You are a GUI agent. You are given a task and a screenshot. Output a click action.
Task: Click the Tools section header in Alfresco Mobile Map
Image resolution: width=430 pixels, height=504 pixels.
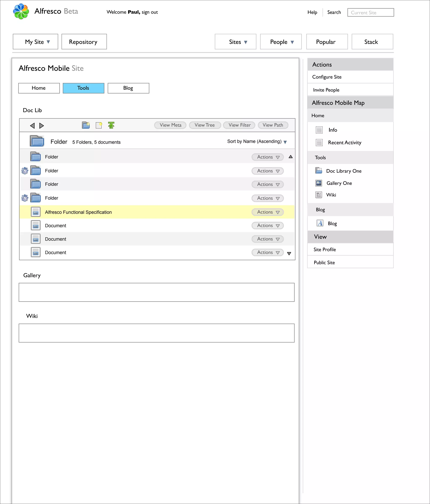tap(350, 157)
